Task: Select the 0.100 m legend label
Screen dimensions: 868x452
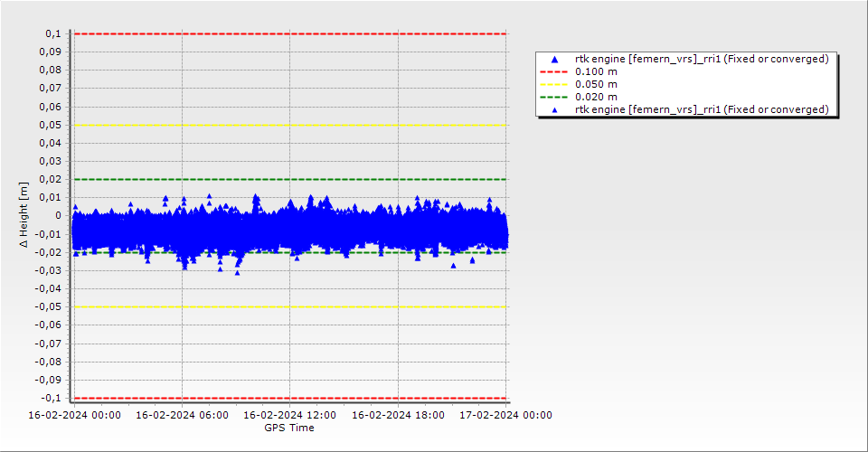Action: point(597,71)
